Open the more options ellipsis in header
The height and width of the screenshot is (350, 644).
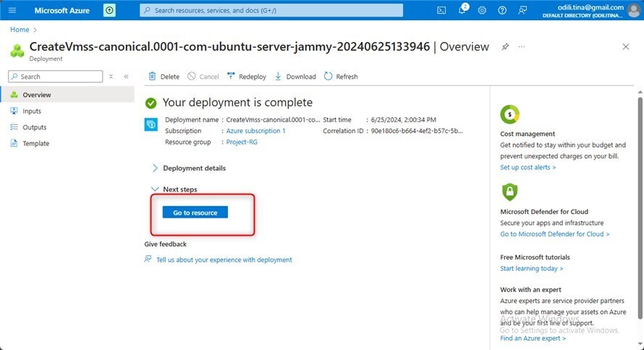click(521, 47)
